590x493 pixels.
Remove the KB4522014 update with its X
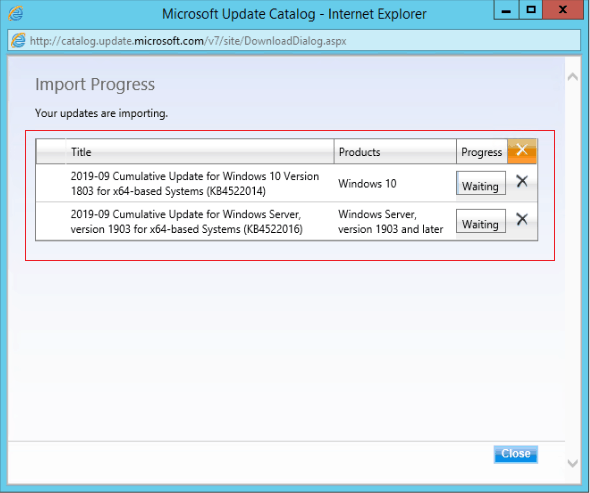[x=522, y=181]
